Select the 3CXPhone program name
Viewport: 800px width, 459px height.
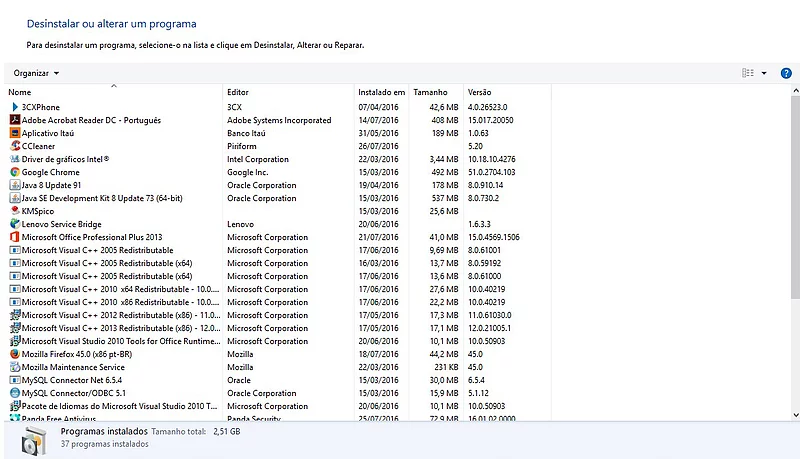(40, 107)
